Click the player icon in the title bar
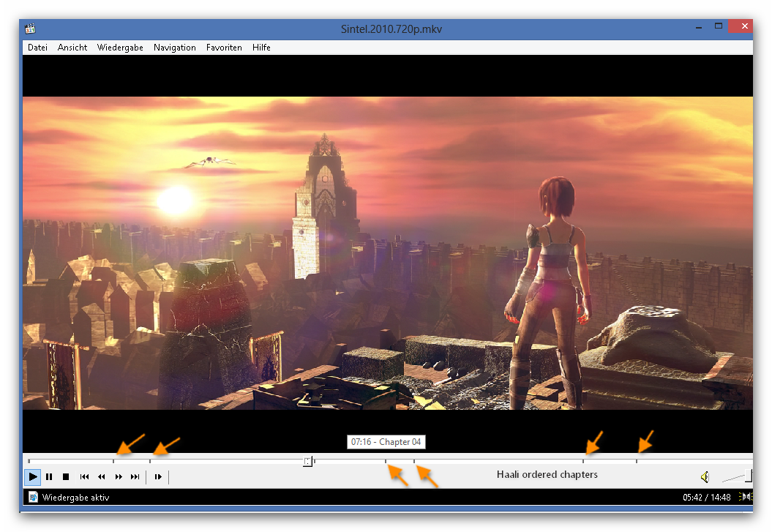Image resolution: width=772 pixels, height=532 pixels. pyautogui.click(x=30, y=29)
